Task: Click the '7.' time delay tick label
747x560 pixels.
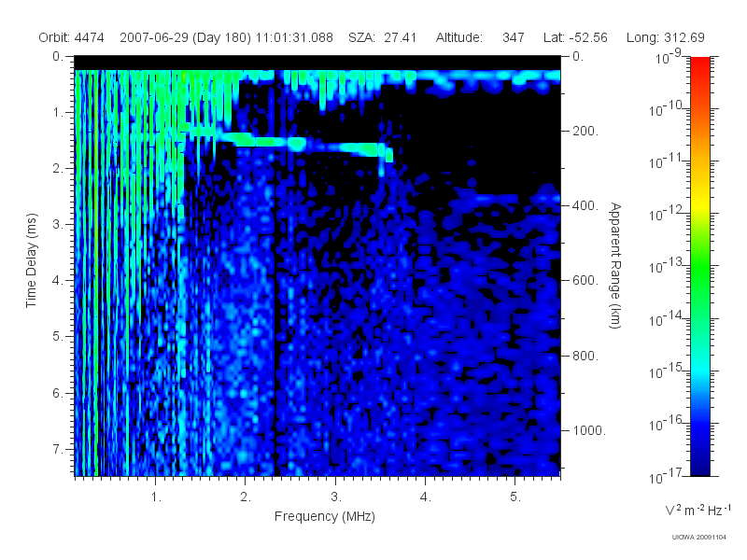Action: pyautogui.click(x=58, y=449)
